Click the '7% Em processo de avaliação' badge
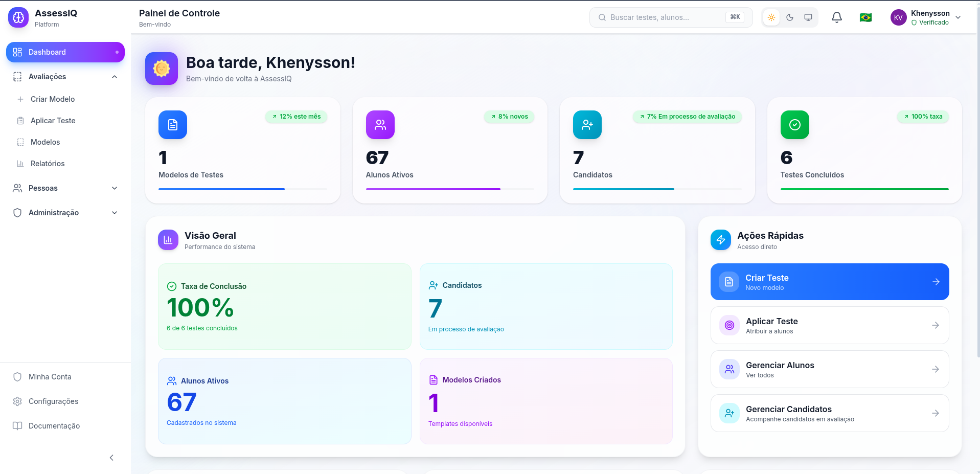Viewport: 980px width, 474px height. (687, 117)
